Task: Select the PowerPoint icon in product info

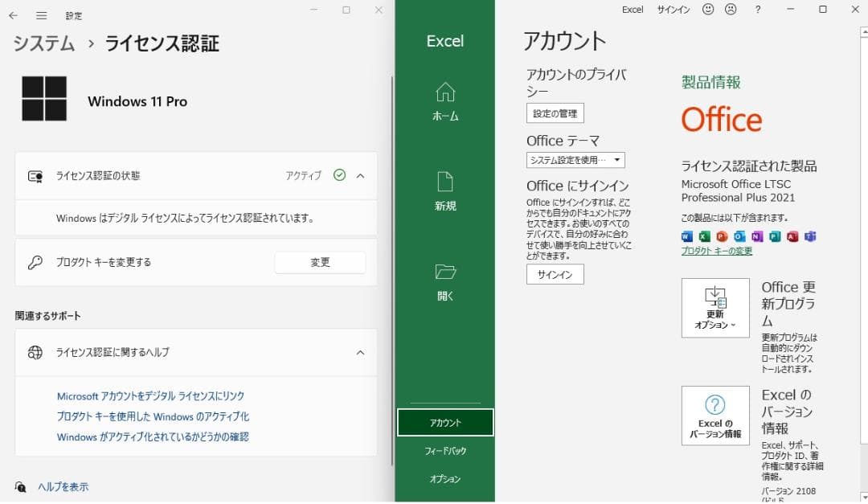Action: (723, 236)
